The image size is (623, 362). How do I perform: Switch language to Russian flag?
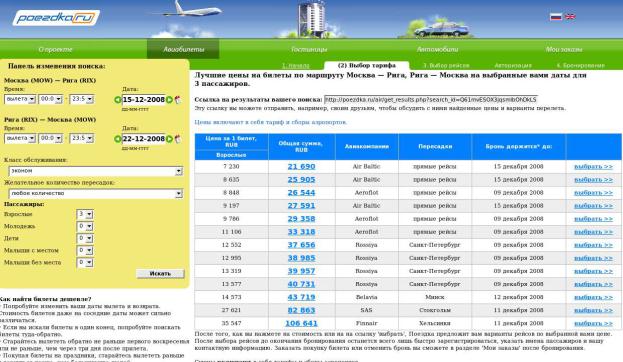[556, 17]
